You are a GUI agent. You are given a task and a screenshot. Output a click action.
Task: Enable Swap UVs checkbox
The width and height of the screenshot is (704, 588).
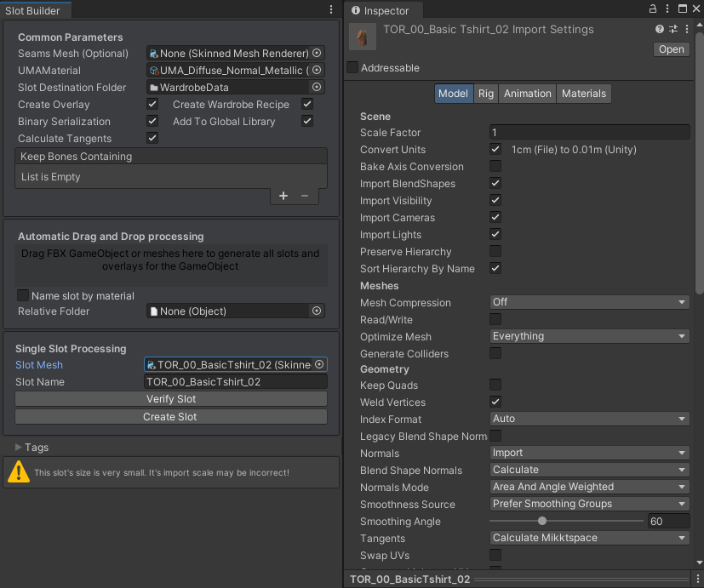[495, 555]
